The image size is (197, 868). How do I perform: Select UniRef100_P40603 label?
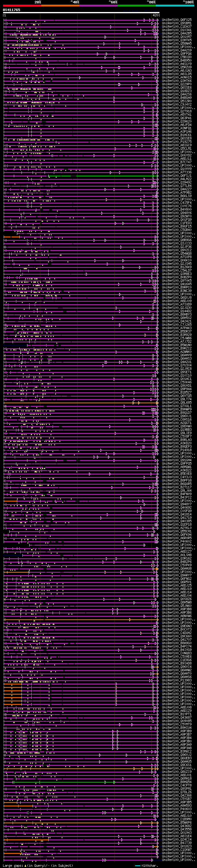[x=177, y=809]
